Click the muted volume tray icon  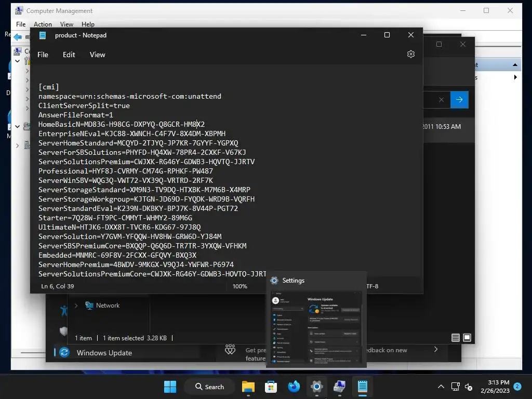coord(469,387)
